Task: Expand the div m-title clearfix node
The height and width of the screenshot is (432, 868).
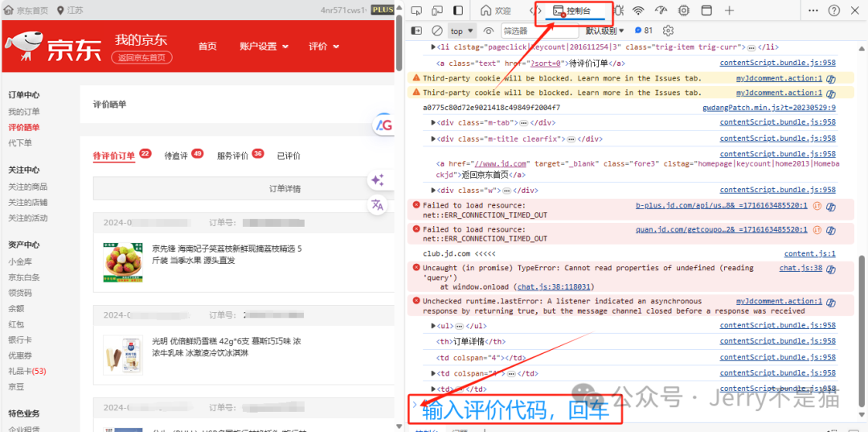Action: (433, 138)
